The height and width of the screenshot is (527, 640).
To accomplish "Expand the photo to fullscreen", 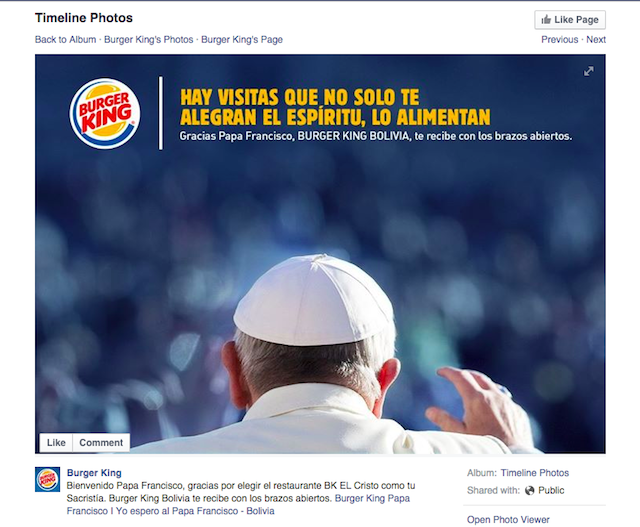I will click(589, 71).
